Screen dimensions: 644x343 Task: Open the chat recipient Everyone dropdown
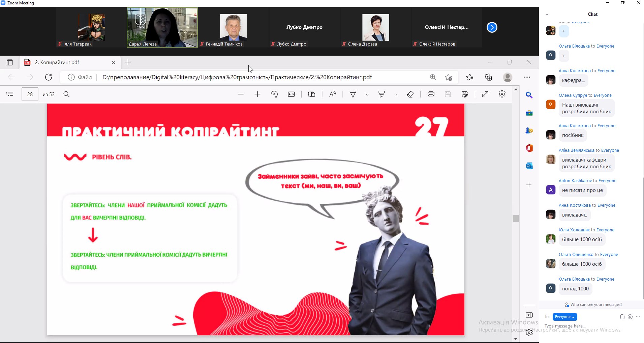[565, 317]
